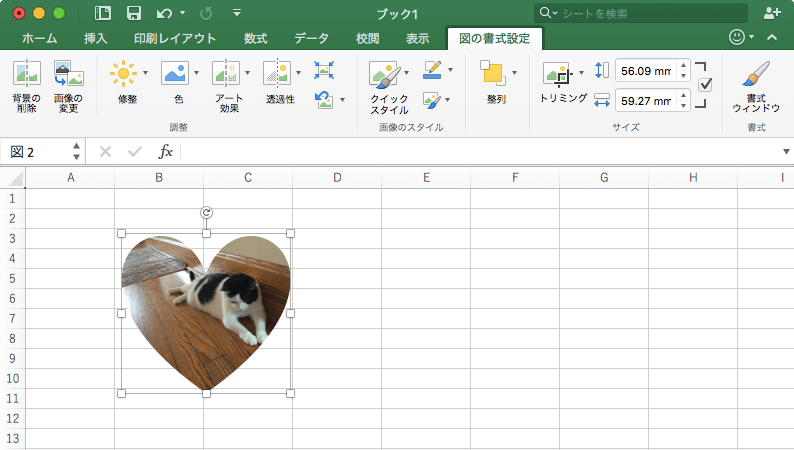Expand the トリミング crop dropdown arrow
The image size is (794, 450).
581,73
